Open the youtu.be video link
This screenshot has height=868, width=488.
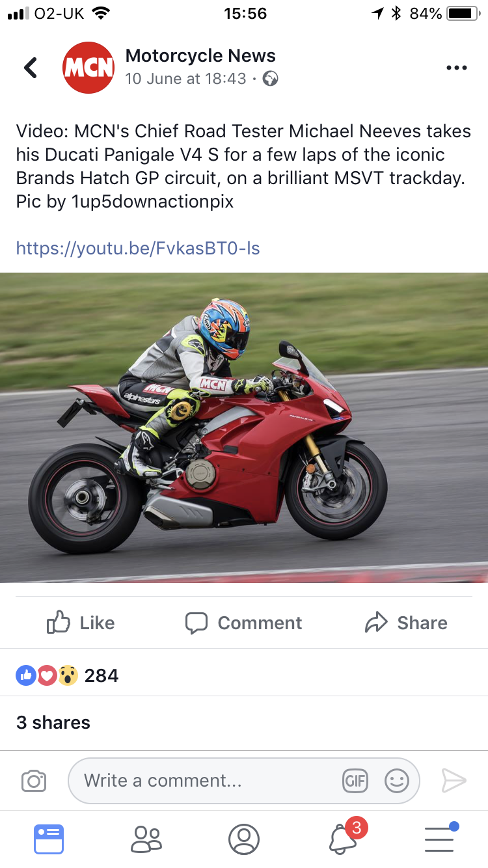coord(138,248)
